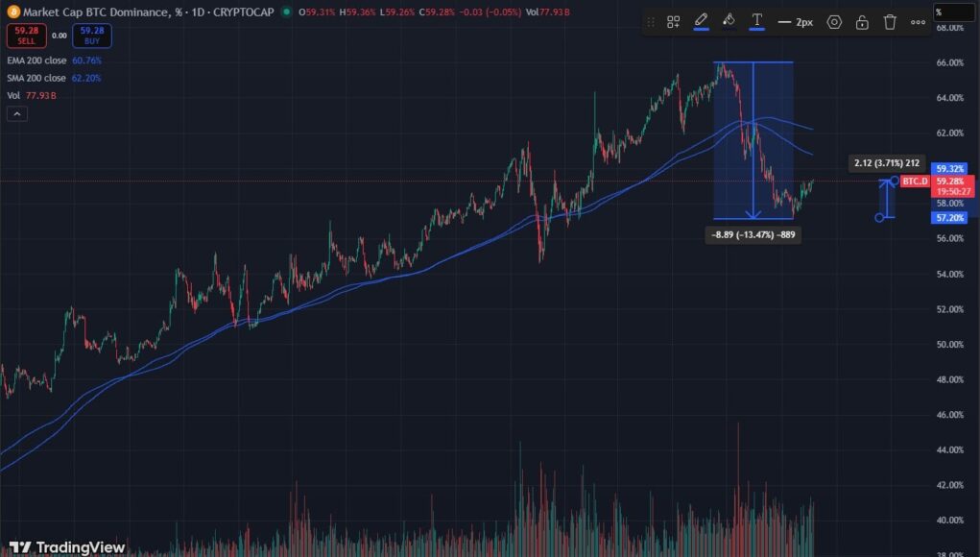The image size is (980, 557).
Task: Click the Bitcoin symbol logo icon
Action: [12, 12]
